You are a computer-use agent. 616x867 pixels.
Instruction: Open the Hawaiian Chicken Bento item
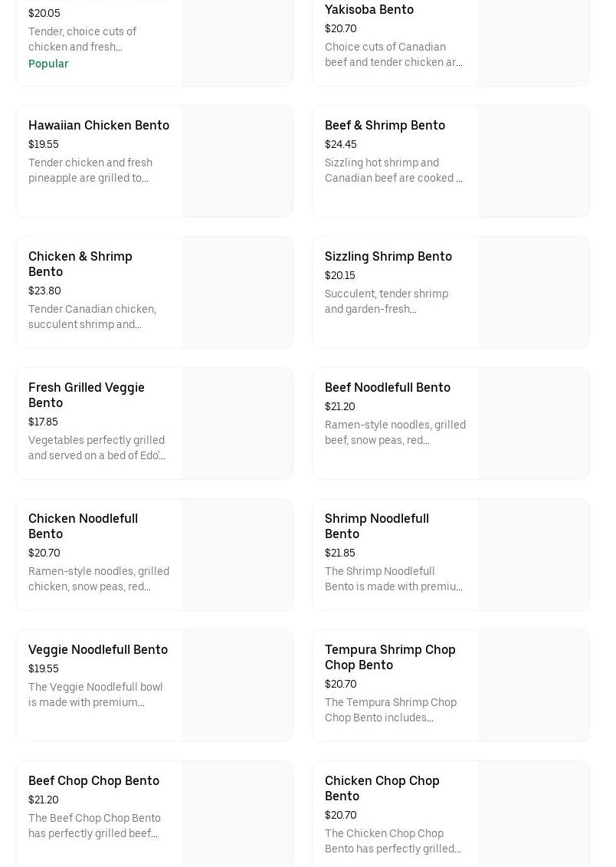[x=99, y=125]
